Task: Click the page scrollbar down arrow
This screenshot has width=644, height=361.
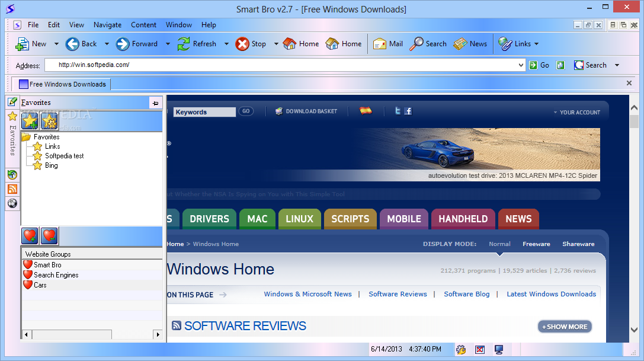Action: point(634,330)
